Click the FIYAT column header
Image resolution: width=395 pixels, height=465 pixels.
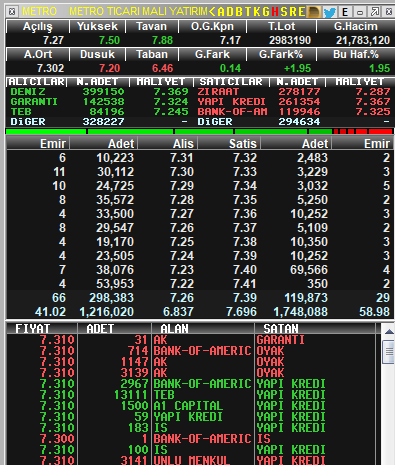pyautogui.click(x=42, y=329)
